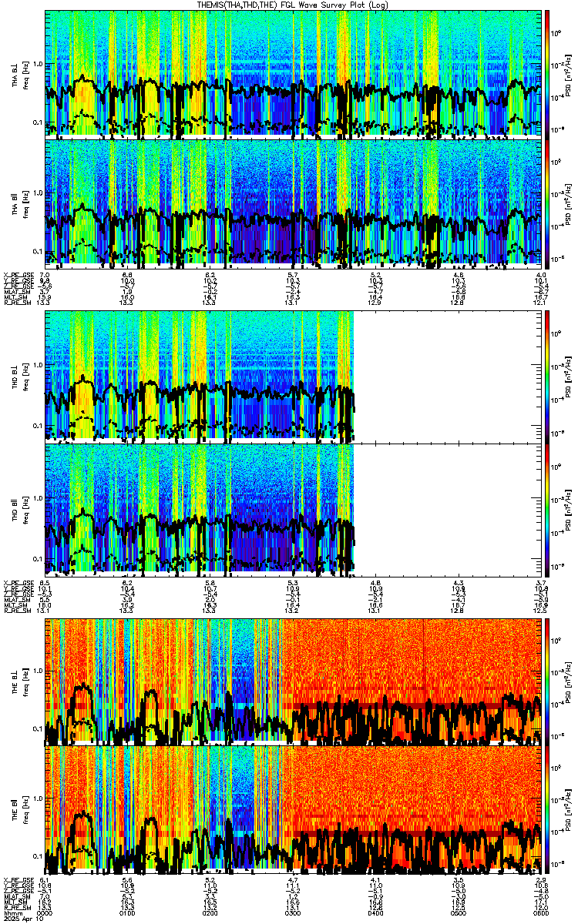Click the PSD color bar beside THD BL
578x924 pixels.
point(548,376)
